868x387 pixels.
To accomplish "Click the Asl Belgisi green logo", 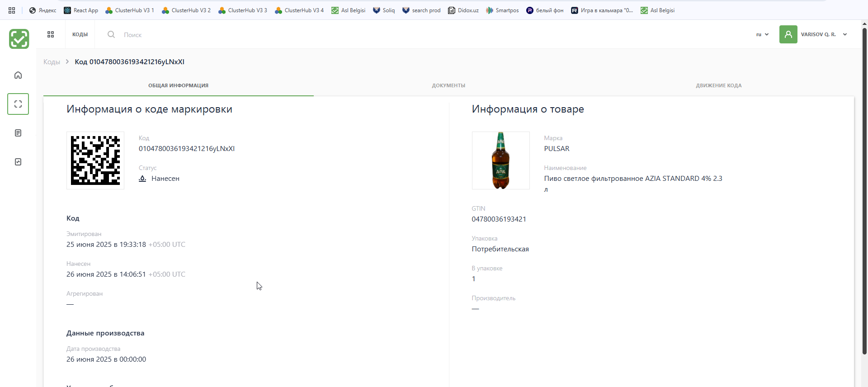I will point(19,39).
